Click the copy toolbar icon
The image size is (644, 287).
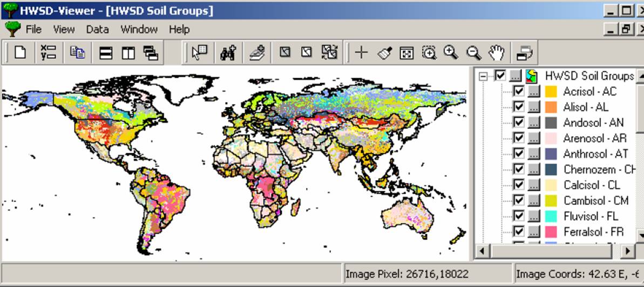pos(78,52)
